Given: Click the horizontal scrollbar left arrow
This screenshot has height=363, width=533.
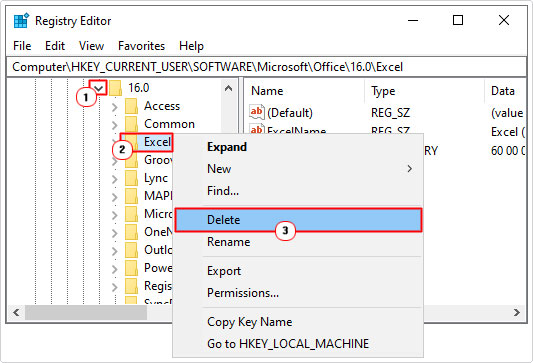Looking at the screenshot, I should pyautogui.click(x=16, y=312).
